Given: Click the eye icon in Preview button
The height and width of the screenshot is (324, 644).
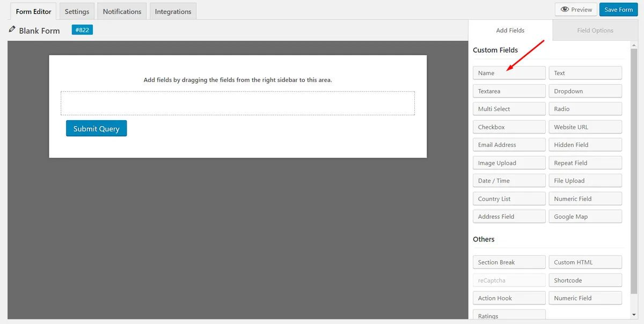Looking at the screenshot, I should coord(565,10).
